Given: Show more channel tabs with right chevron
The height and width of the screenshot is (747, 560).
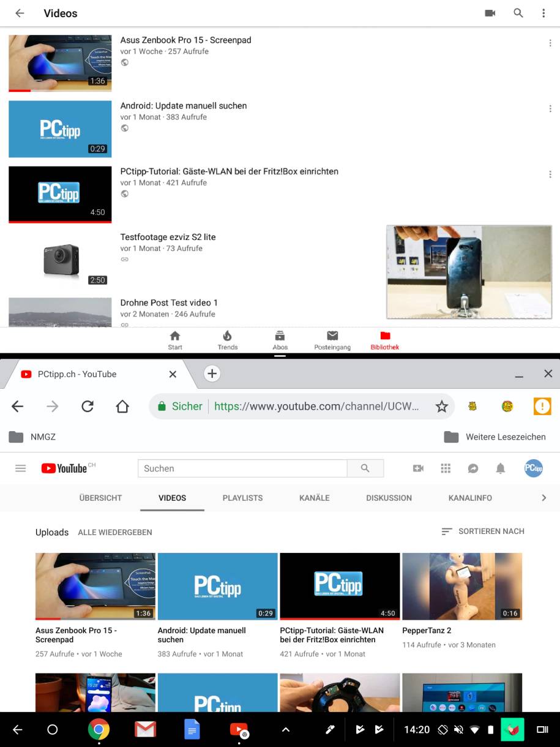Looking at the screenshot, I should [x=543, y=498].
